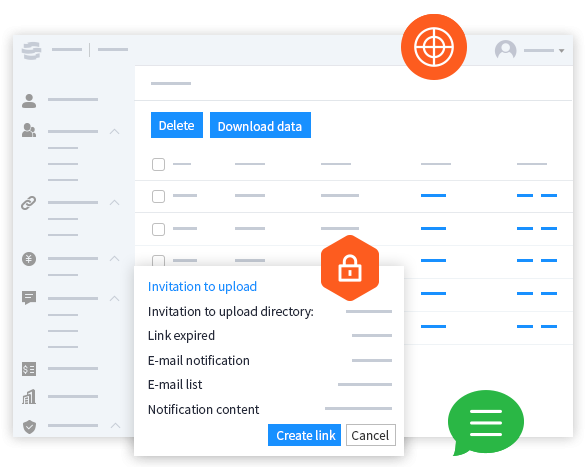The height and width of the screenshot is (467, 587).
Task: Check the second table row checkbox
Action: [x=158, y=229]
